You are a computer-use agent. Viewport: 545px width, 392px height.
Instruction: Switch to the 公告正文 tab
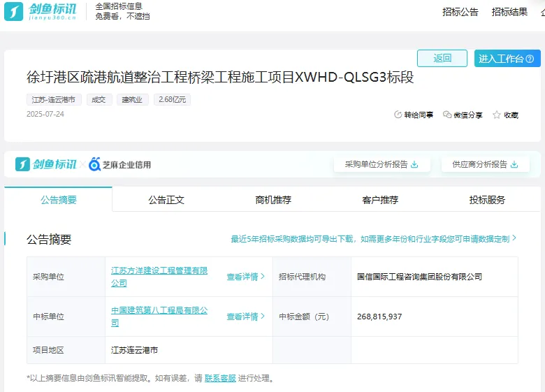pyautogui.click(x=166, y=200)
